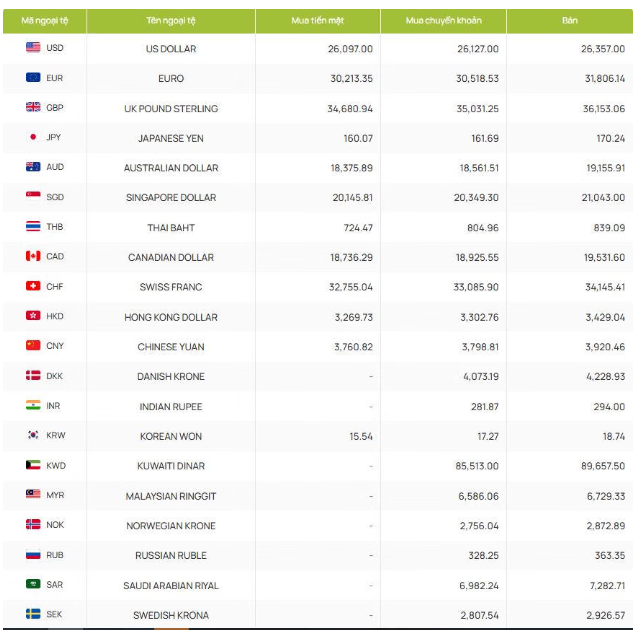Click the 'Bán' column header

pos(569,20)
